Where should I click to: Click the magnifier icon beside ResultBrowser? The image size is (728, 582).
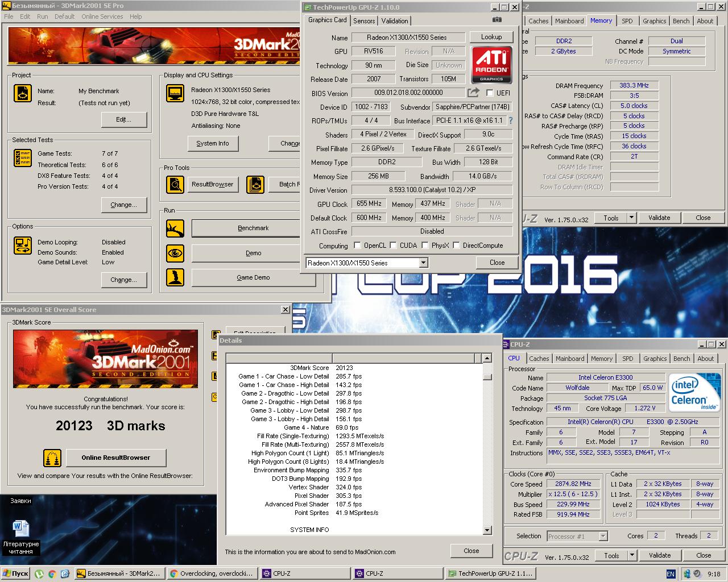(175, 184)
